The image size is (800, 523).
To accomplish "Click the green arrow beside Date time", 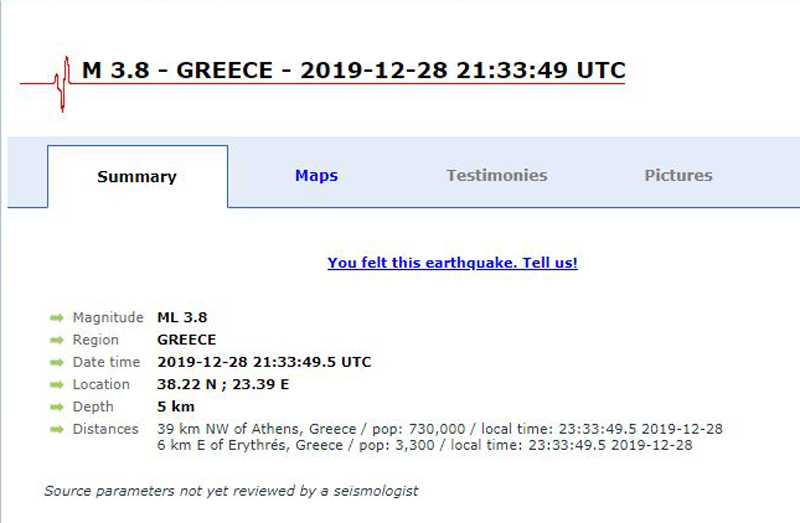I will pos(57,362).
